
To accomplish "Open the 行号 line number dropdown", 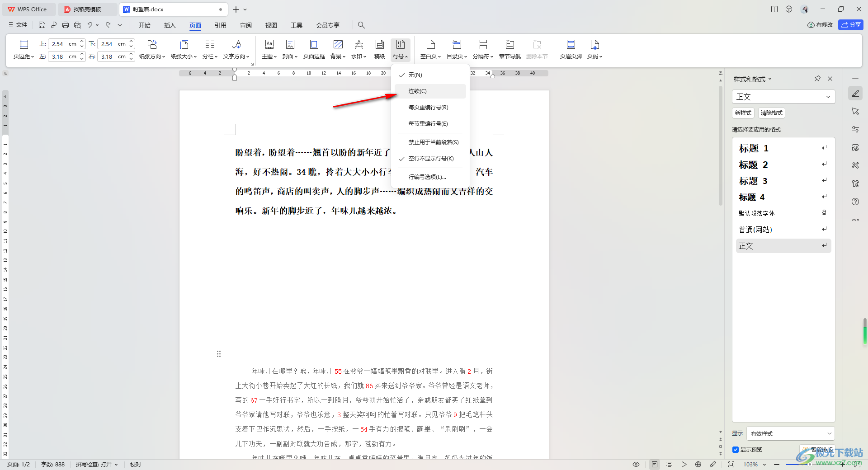I will tap(400, 49).
